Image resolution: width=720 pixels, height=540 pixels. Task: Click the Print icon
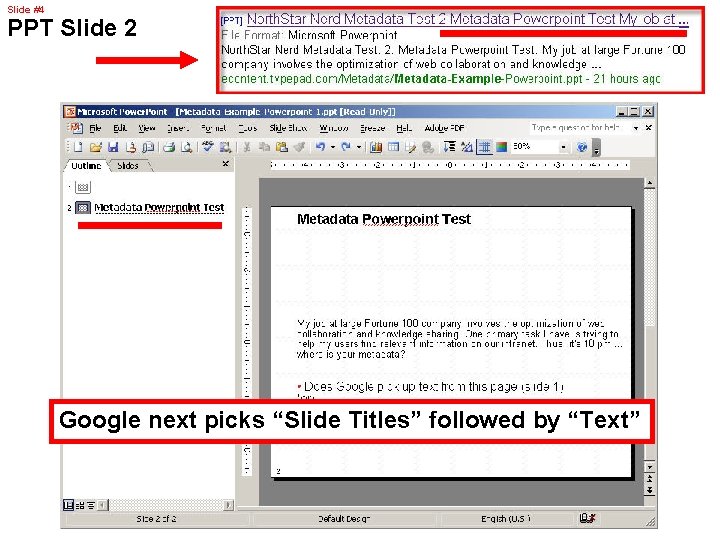tap(169, 147)
